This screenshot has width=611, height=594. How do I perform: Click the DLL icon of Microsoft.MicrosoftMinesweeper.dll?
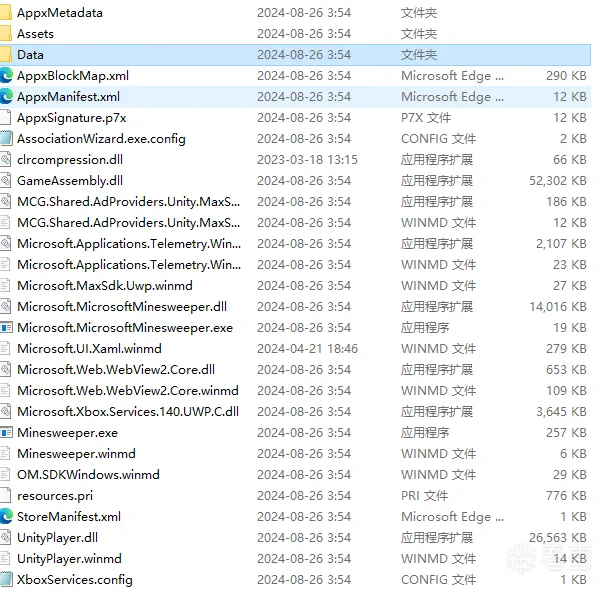[5, 307]
